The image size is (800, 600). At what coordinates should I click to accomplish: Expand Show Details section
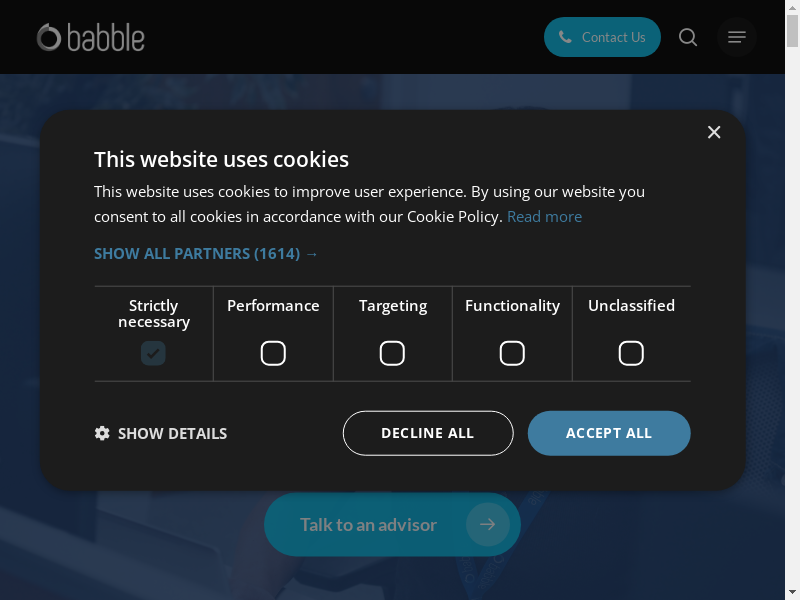172,433
